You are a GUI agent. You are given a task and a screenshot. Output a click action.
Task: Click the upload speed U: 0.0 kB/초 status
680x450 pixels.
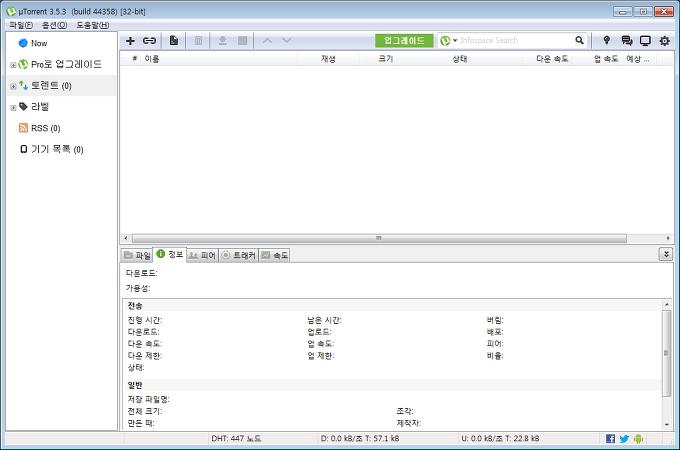click(x=500, y=439)
